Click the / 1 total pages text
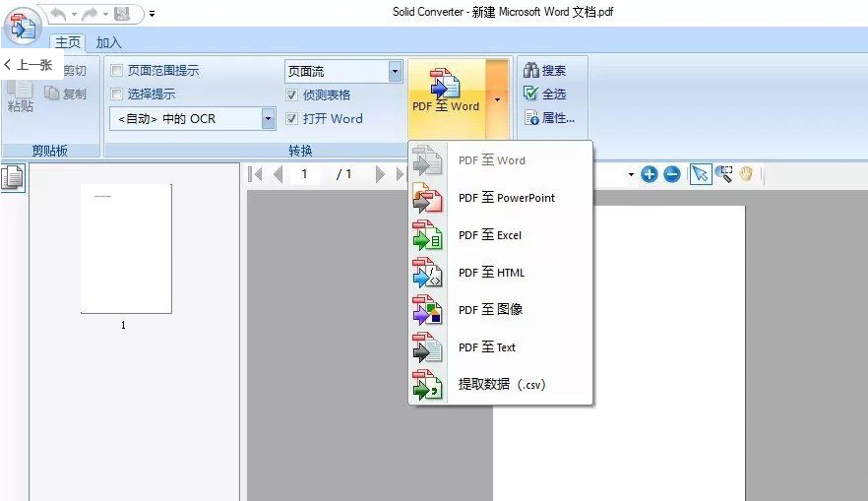Screen dimensions: 868x501 tap(343, 174)
